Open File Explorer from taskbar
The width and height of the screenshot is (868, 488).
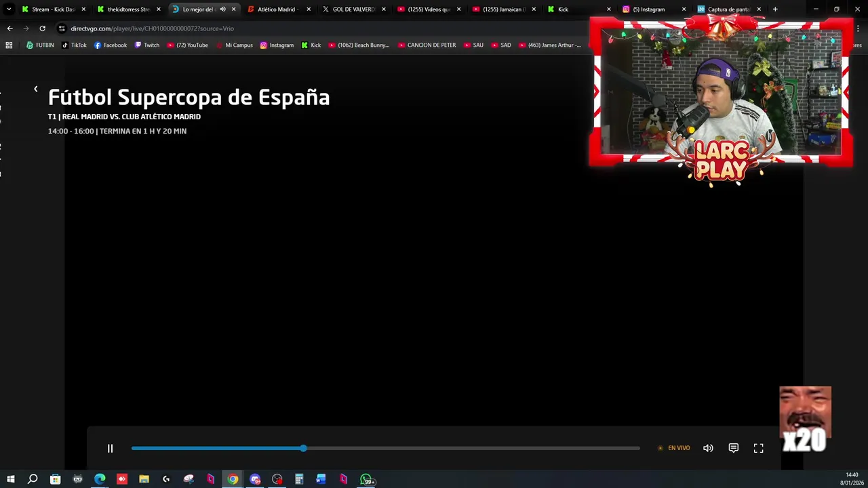point(144,479)
